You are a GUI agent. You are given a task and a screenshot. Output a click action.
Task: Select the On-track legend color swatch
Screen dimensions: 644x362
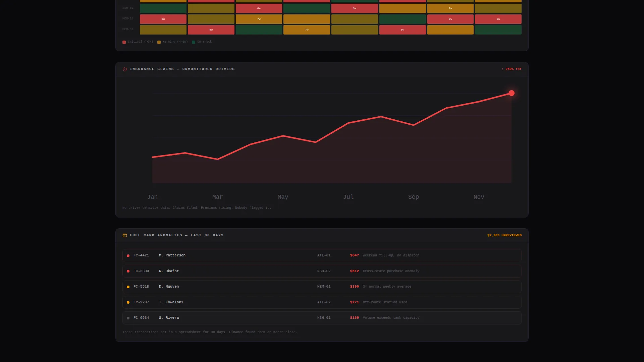[194, 42]
